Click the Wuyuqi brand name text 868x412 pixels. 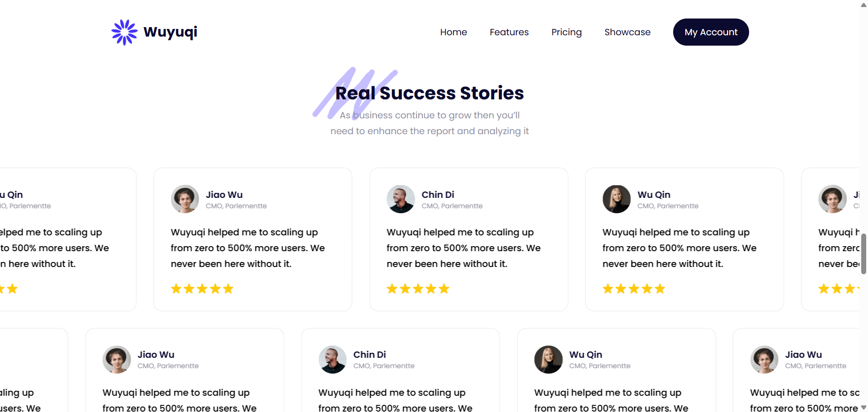170,32
